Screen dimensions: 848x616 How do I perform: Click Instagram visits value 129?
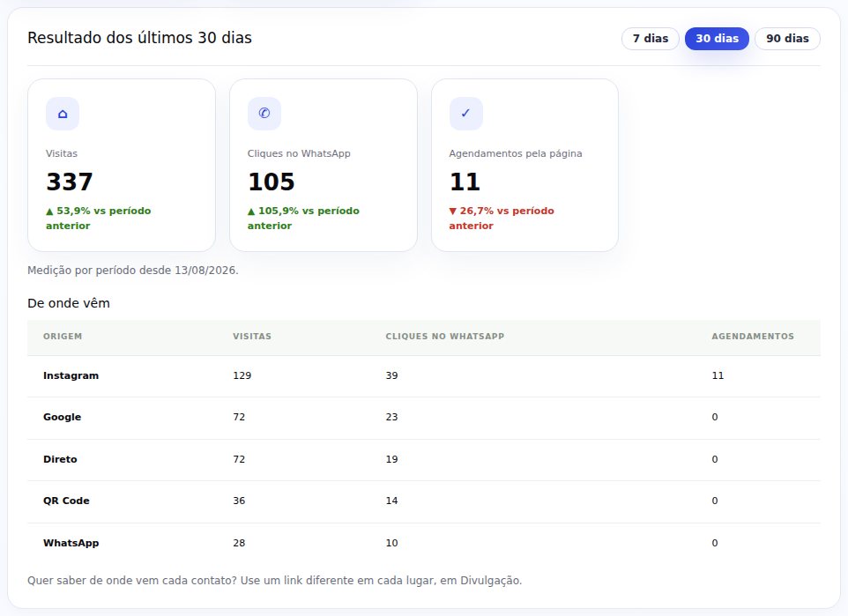coord(242,375)
